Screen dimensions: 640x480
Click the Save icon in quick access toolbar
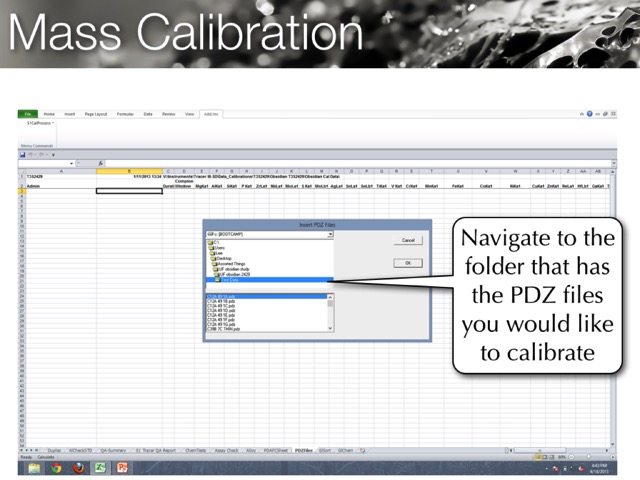(x=23, y=154)
